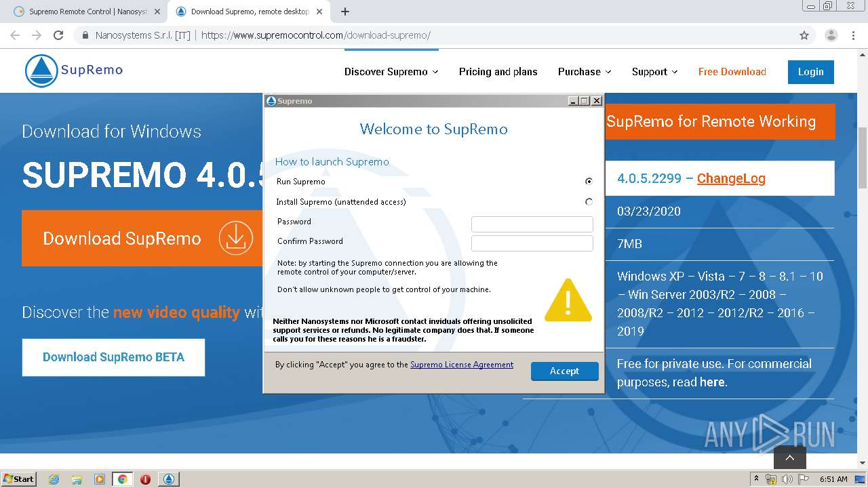Click the browser forward arrow
The width and height of the screenshot is (868, 488).
[x=37, y=35]
